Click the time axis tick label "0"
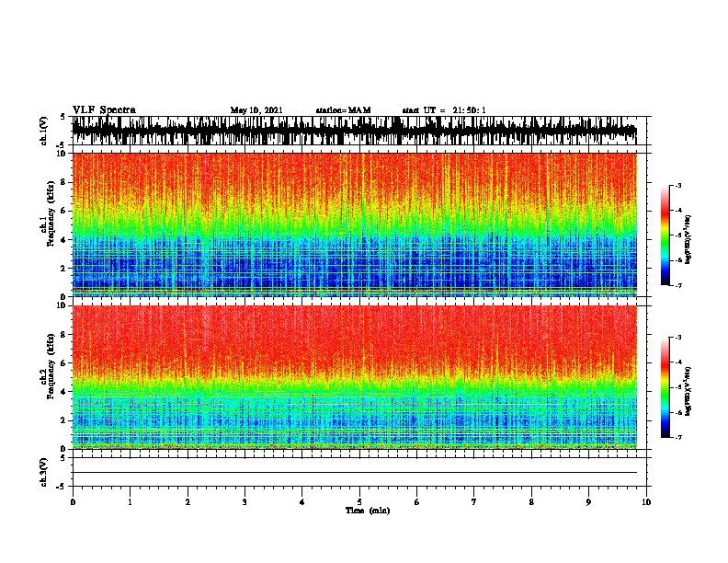This screenshot has width=728, height=563. [73, 501]
